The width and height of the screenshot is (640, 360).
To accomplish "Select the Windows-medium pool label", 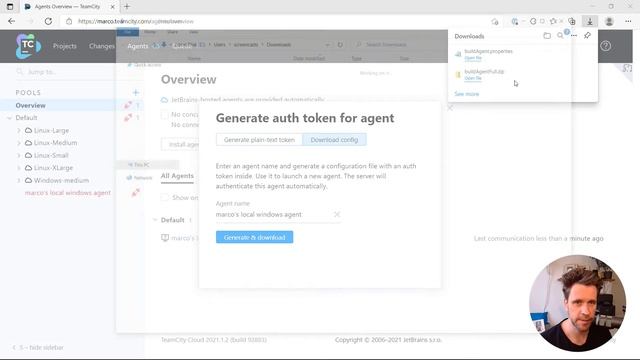I will (61, 180).
